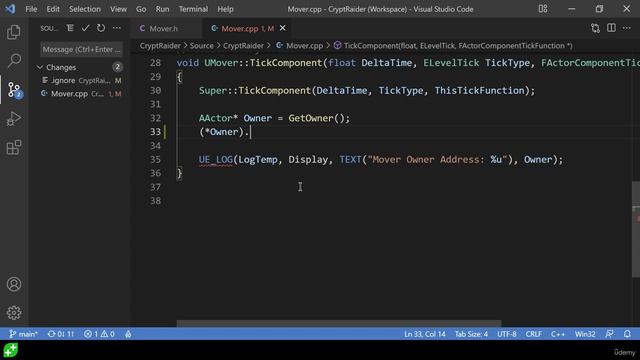Select the Source Control activity bar icon

14,90
